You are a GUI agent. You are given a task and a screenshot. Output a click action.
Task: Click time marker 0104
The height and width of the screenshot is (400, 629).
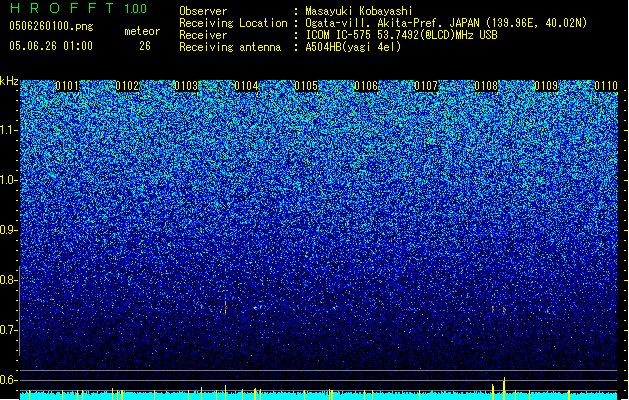click(246, 86)
